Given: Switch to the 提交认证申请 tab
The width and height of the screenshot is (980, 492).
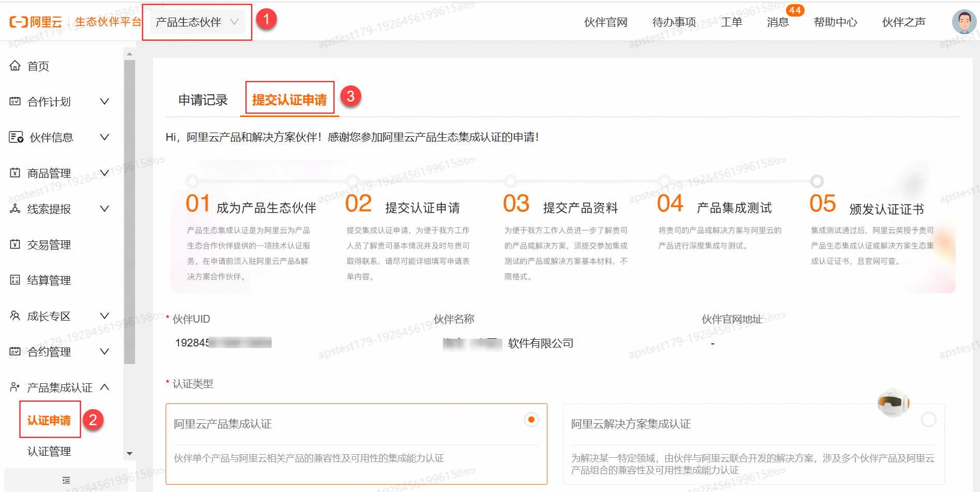Looking at the screenshot, I should (290, 100).
